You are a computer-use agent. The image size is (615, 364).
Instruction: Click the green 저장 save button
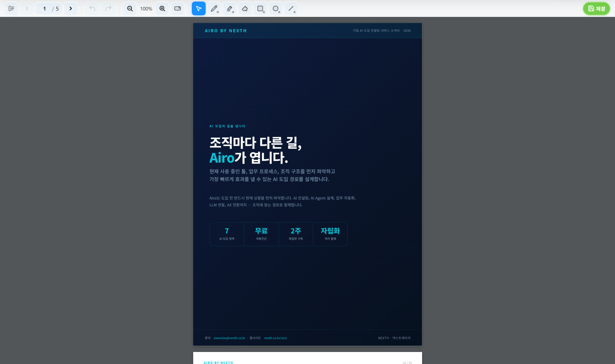tap(596, 8)
